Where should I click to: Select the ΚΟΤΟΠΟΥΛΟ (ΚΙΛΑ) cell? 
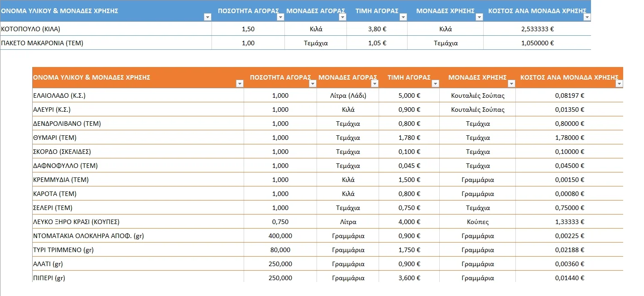(106, 29)
